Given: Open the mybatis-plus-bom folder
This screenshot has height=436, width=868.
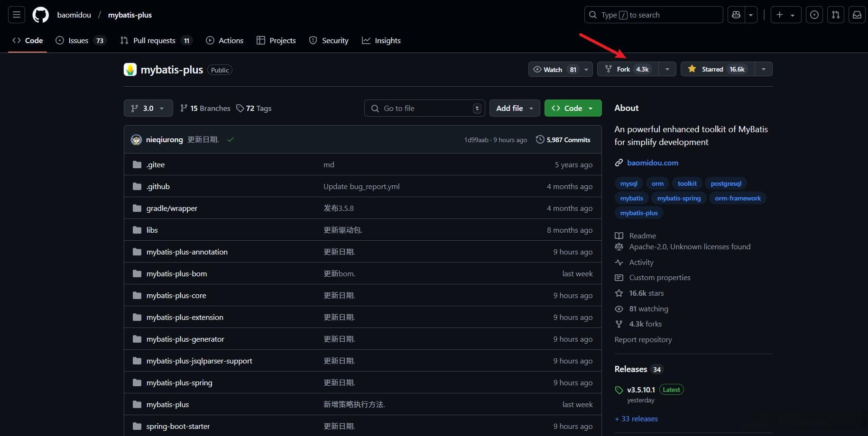Looking at the screenshot, I should point(176,273).
